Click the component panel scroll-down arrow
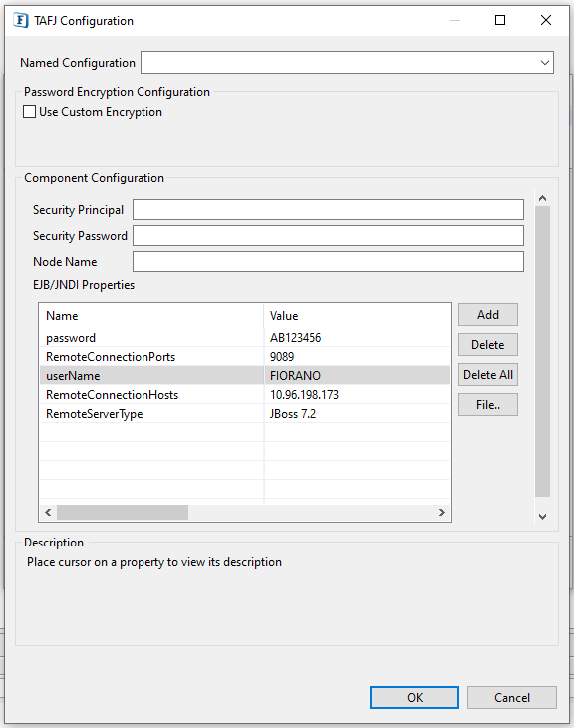574x728 pixels. [x=542, y=517]
